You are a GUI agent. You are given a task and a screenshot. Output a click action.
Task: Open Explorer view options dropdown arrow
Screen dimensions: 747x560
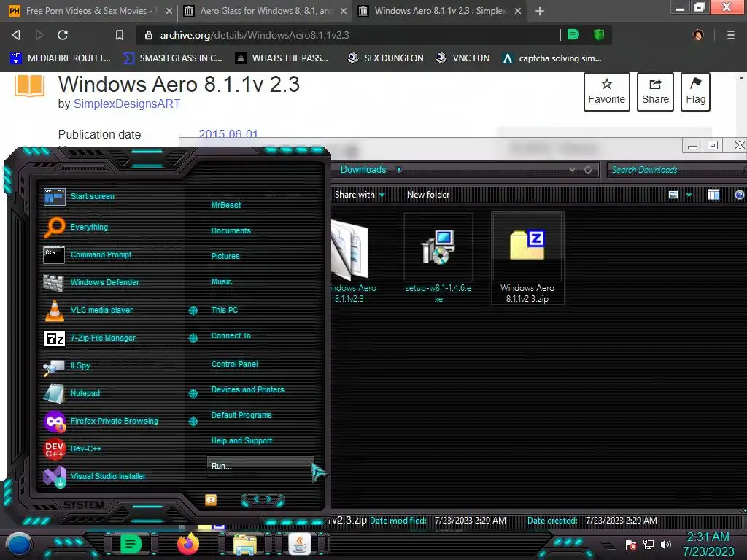(689, 195)
